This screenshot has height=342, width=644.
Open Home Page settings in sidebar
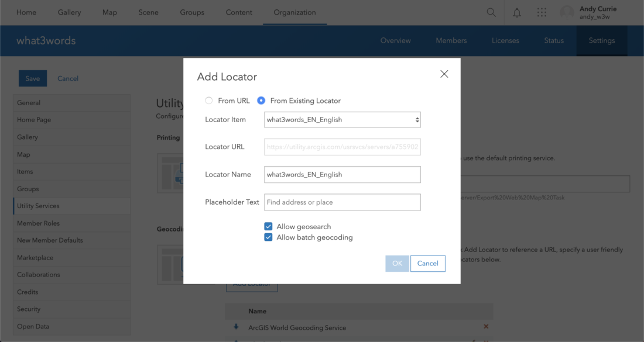pos(72,120)
